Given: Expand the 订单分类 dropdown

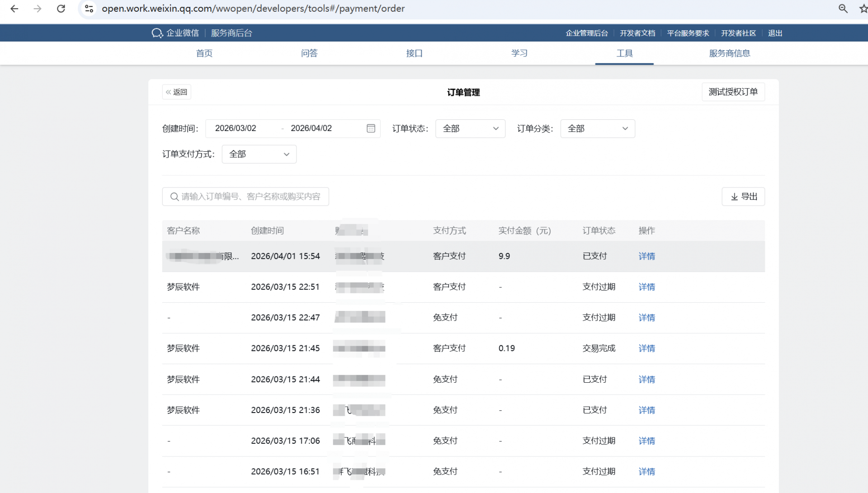Looking at the screenshot, I should pyautogui.click(x=597, y=129).
